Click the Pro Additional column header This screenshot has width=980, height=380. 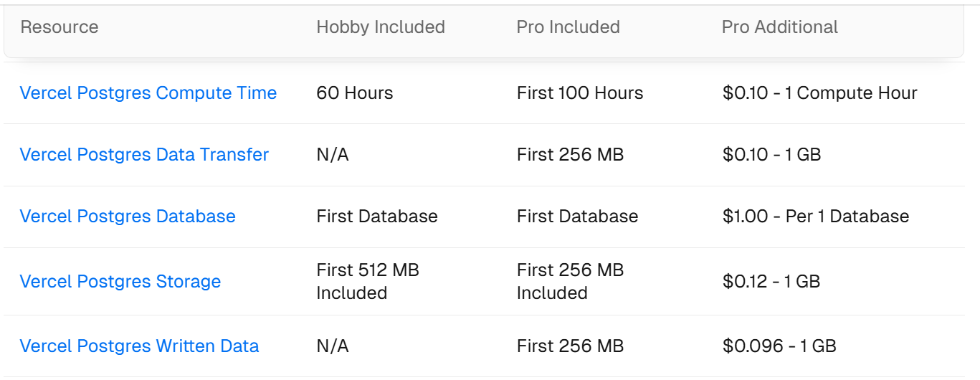779,27
